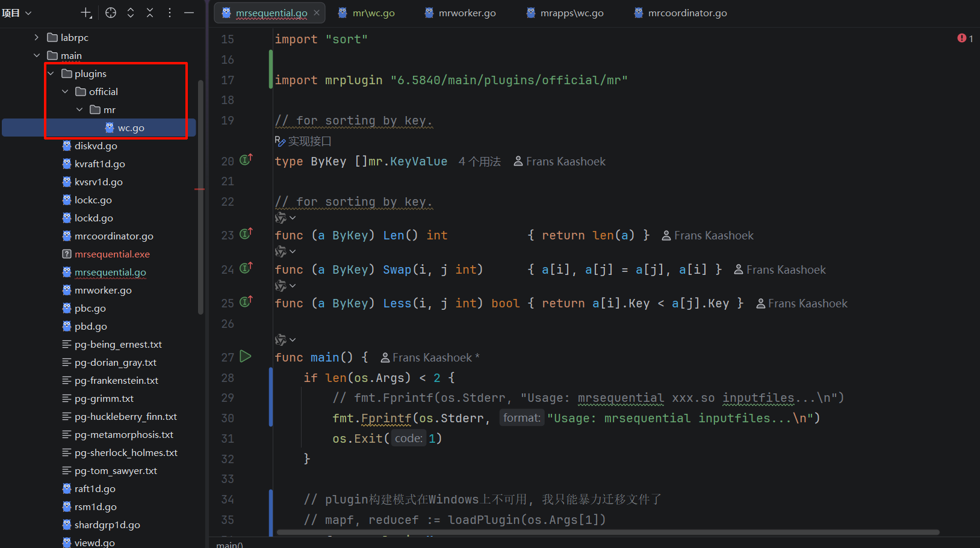The height and width of the screenshot is (548, 980).
Task: Click the 4 个用法 usages hint
Action: (x=479, y=162)
